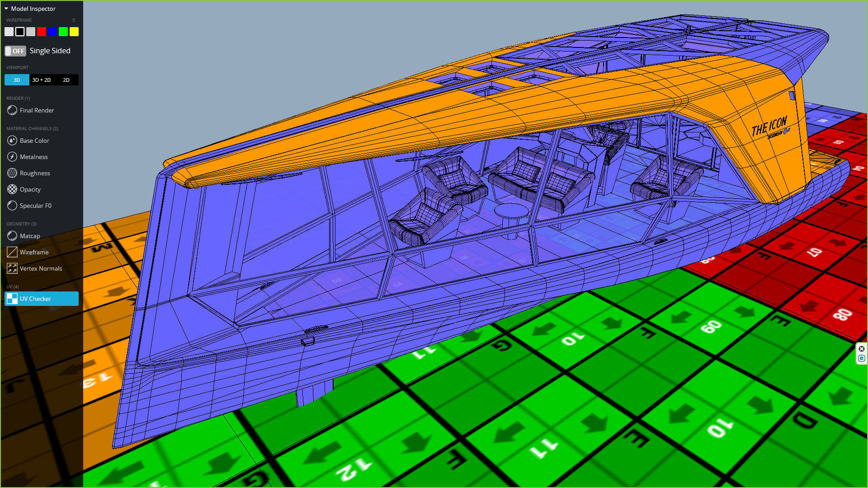This screenshot has width=868, height=488.
Task: Show the Final Render view
Action: [x=37, y=110]
